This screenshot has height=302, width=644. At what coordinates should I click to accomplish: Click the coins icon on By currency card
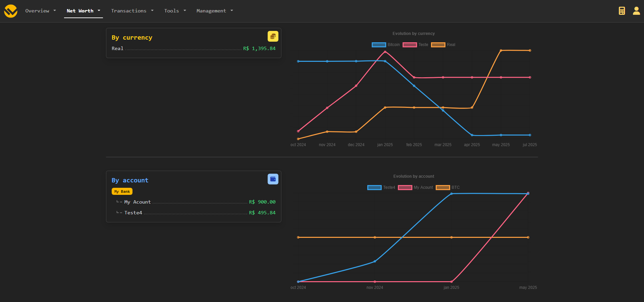coord(273,36)
